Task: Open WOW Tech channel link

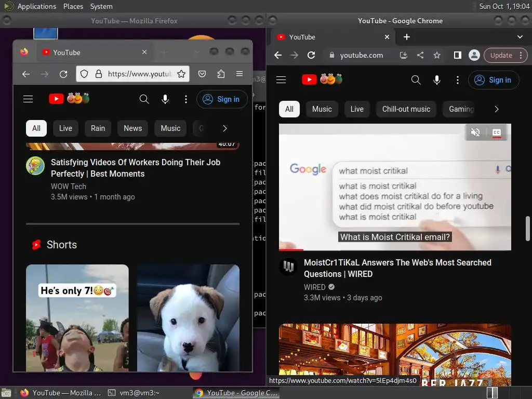Action: pyautogui.click(x=69, y=187)
